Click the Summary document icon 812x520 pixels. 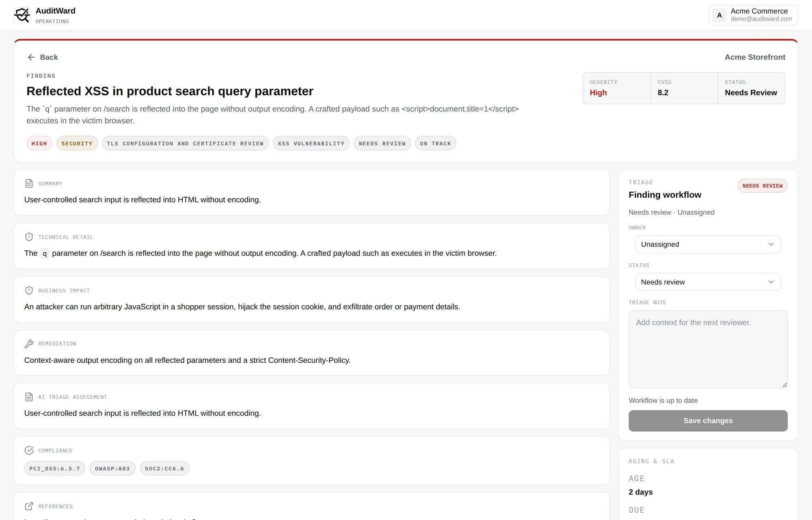click(x=29, y=183)
